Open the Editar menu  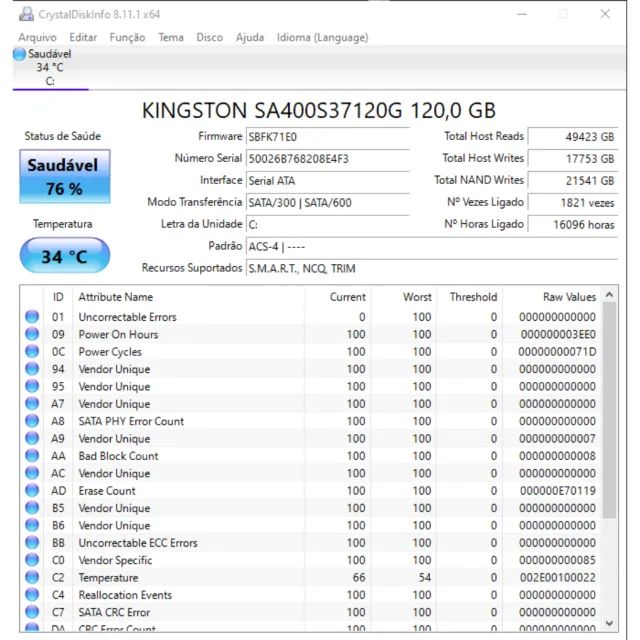[83, 38]
